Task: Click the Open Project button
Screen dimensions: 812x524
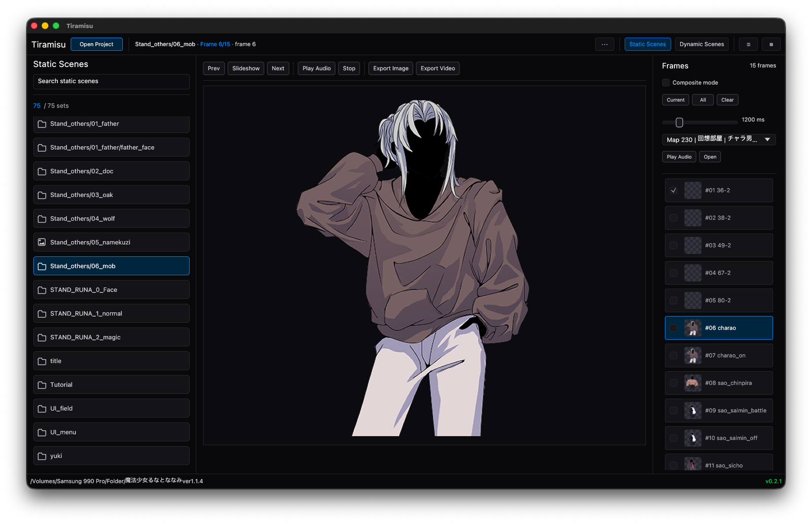Action: (96, 44)
